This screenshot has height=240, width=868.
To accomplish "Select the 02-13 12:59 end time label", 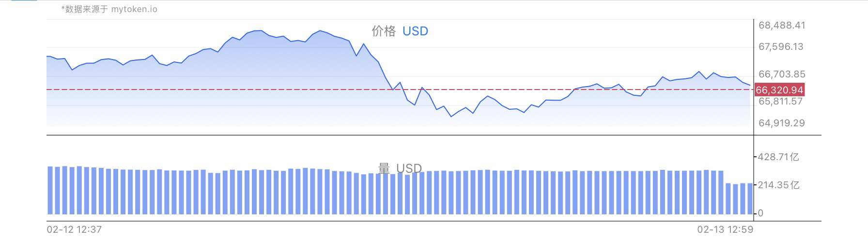I will [x=725, y=229].
